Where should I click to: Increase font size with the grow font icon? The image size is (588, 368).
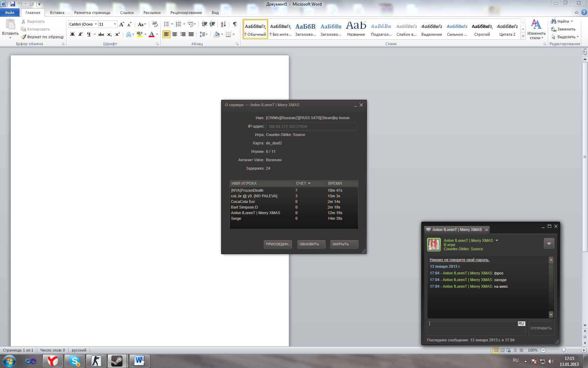[122, 24]
